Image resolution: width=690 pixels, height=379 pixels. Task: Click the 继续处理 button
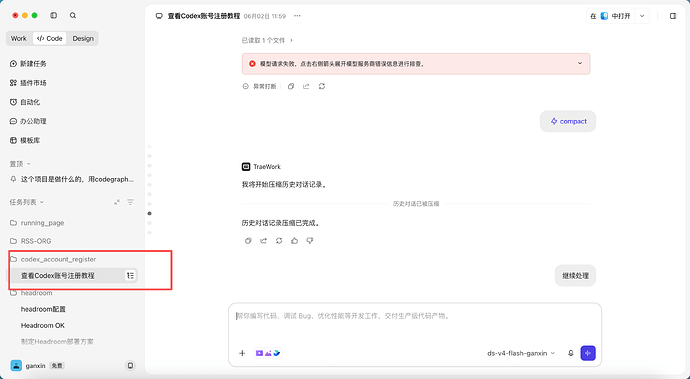point(576,276)
